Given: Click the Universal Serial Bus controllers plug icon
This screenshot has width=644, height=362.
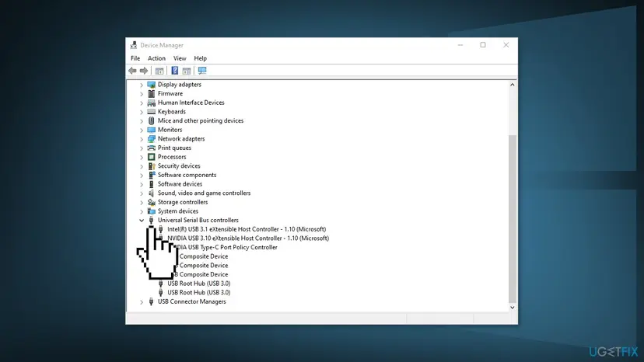Looking at the screenshot, I should pos(151,220).
